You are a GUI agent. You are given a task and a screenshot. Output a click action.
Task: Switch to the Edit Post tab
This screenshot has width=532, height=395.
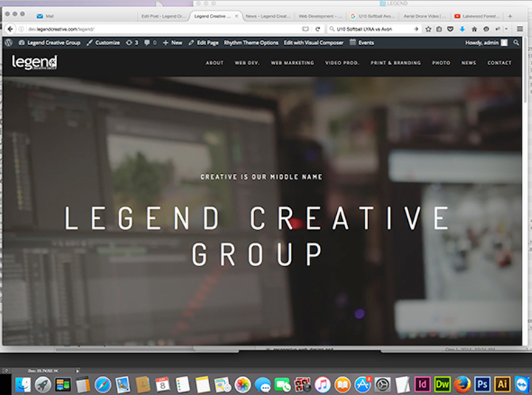162,16
